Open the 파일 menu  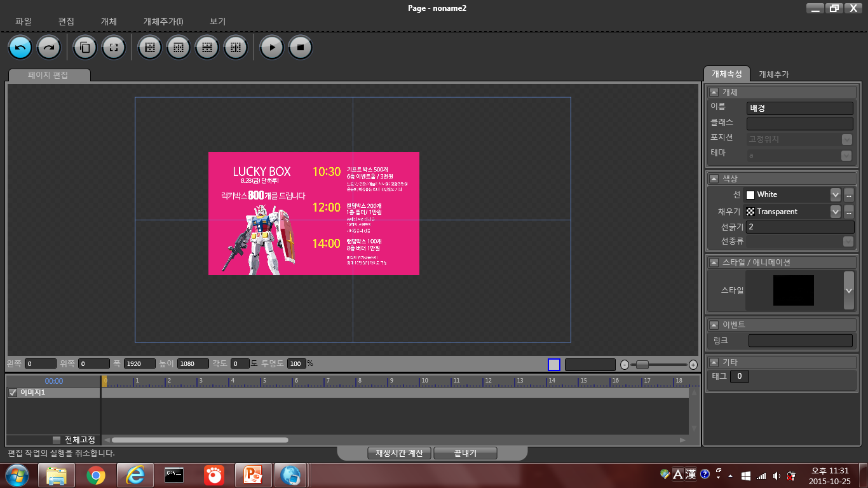click(x=24, y=21)
